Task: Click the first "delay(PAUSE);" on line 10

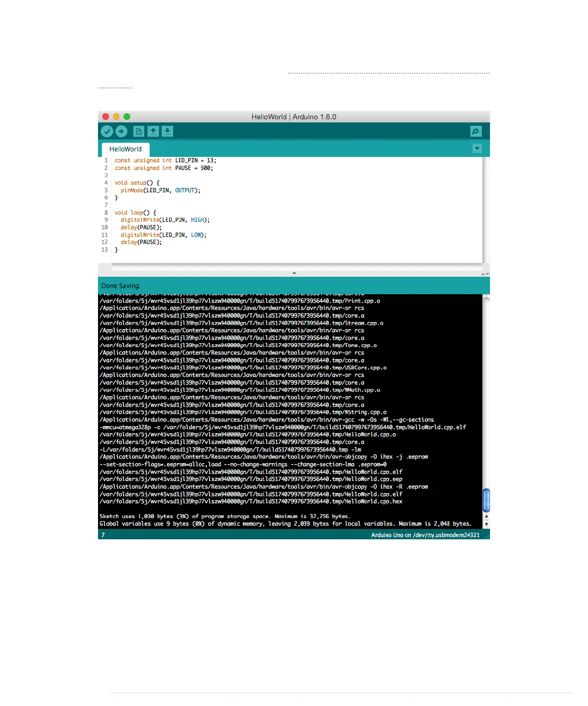Action: (141, 228)
